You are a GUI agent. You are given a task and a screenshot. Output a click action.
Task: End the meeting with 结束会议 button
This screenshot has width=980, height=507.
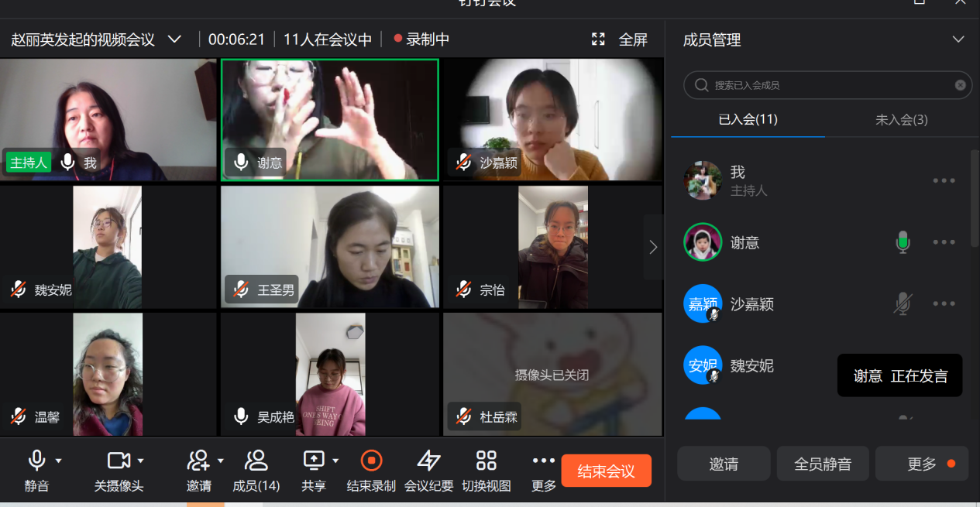click(606, 470)
